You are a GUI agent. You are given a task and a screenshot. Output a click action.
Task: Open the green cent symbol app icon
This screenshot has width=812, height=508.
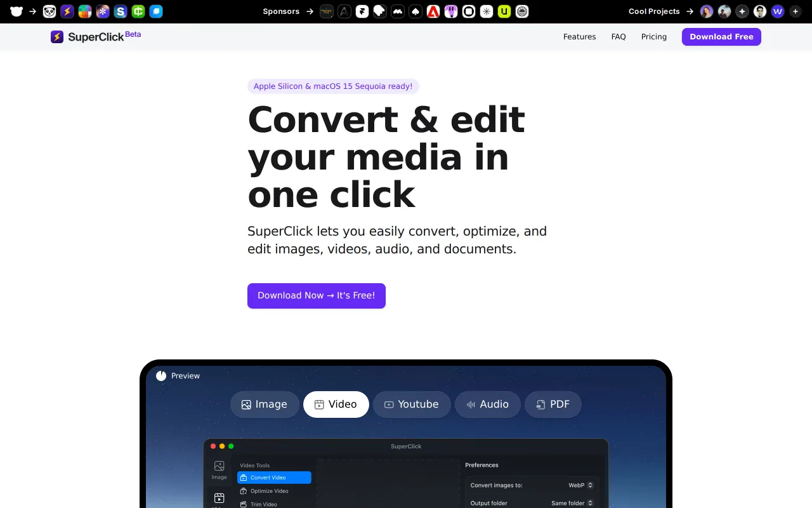click(138, 11)
